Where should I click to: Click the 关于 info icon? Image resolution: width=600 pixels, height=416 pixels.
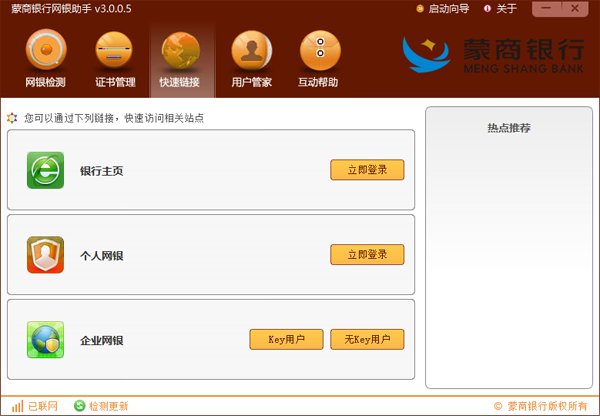[x=487, y=8]
